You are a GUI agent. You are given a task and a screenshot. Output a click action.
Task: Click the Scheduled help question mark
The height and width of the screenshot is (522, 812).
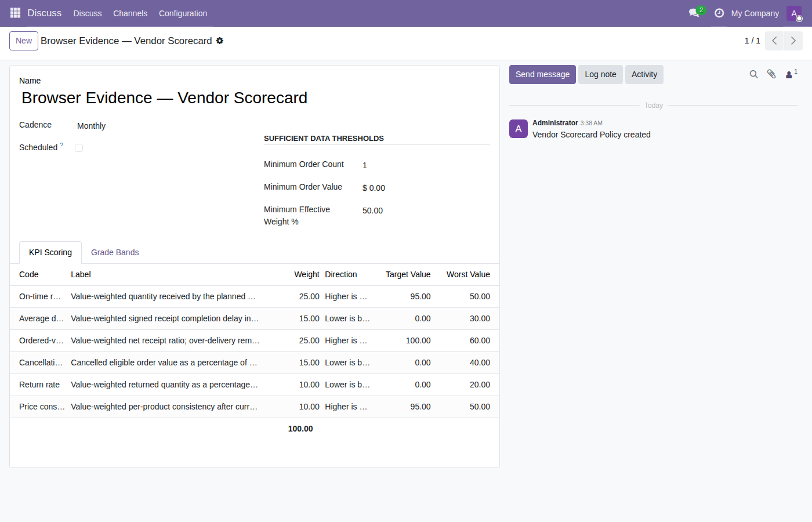62,145
